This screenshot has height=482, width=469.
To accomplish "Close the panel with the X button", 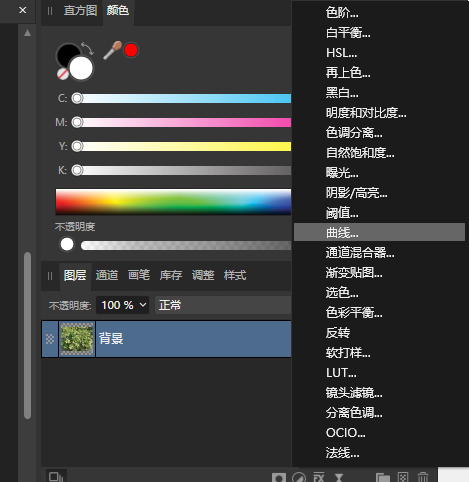I will tap(23, 10).
